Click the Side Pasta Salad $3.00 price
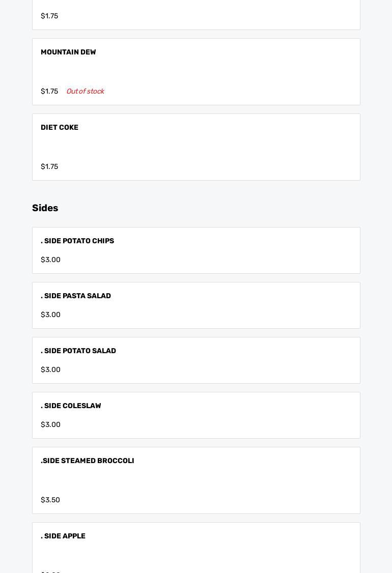The width and height of the screenshot is (392, 573). [x=50, y=314]
